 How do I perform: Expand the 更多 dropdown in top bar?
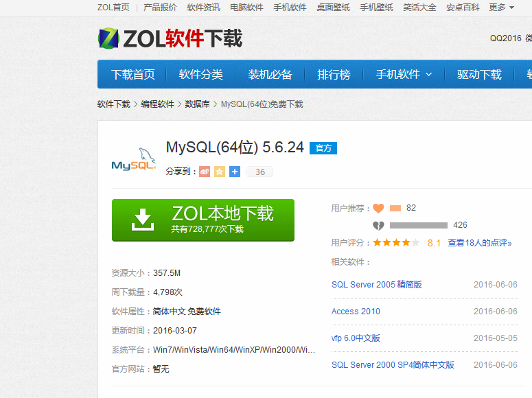(x=502, y=8)
